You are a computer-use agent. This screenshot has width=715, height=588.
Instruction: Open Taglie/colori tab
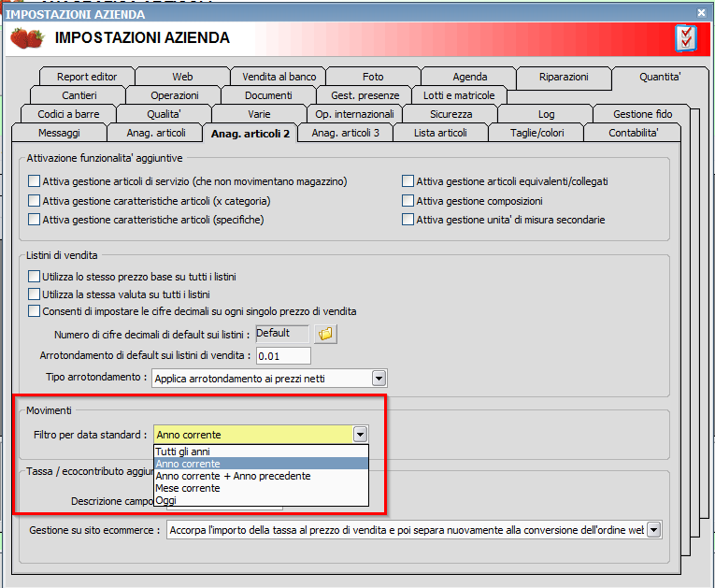coord(536,133)
